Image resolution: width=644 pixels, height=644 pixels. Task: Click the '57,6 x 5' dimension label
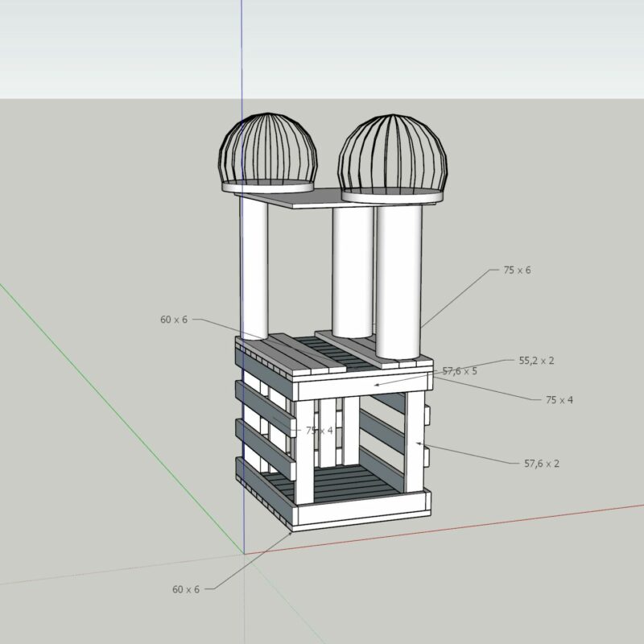460,371
